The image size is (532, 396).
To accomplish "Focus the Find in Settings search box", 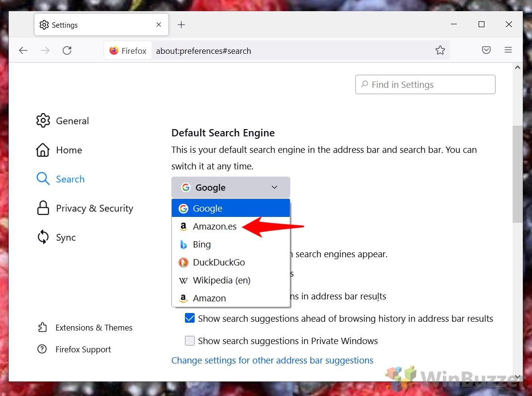I will click(425, 84).
